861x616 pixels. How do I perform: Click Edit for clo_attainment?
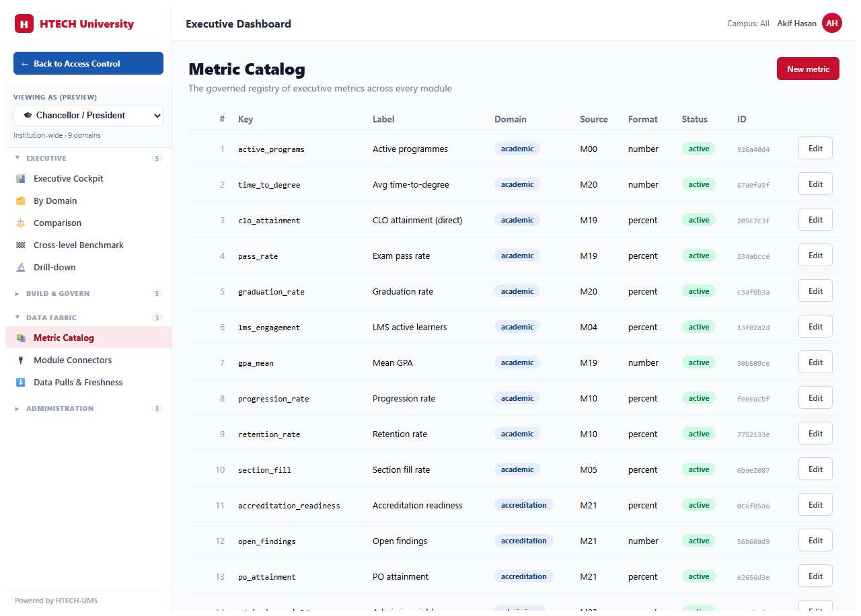[815, 220]
